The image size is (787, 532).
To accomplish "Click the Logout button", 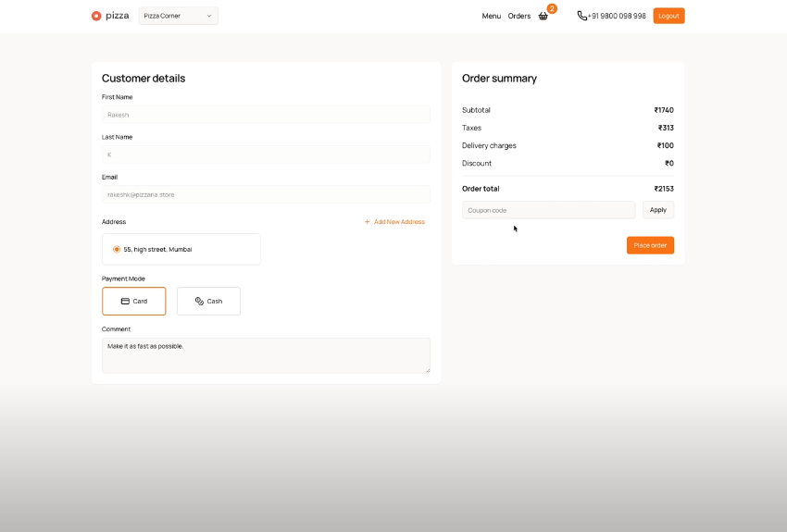I will [x=668, y=16].
